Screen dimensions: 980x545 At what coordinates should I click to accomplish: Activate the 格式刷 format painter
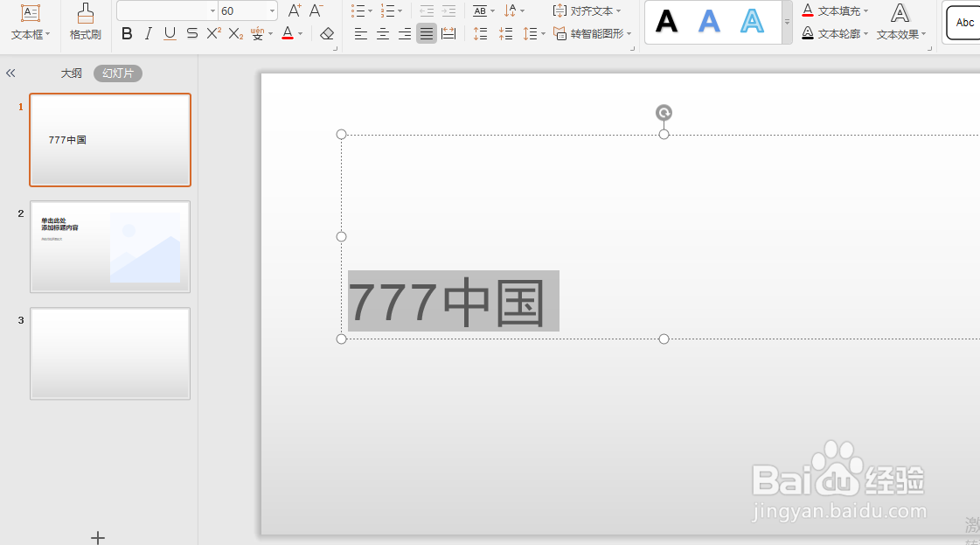point(85,22)
